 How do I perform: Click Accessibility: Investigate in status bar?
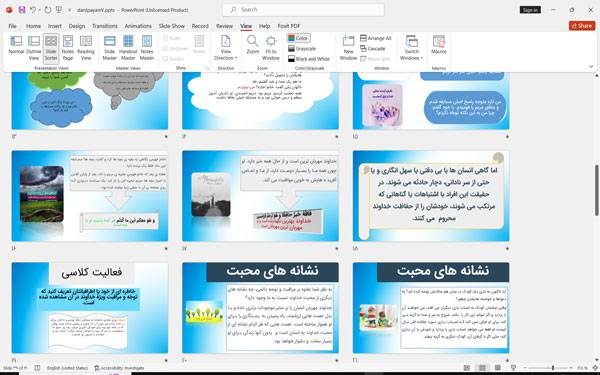click(119, 368)
